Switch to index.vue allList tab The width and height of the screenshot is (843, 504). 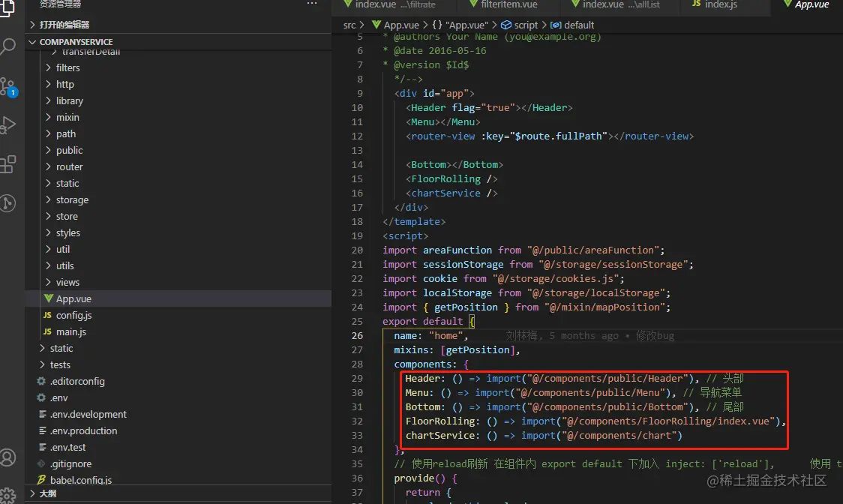621,4
